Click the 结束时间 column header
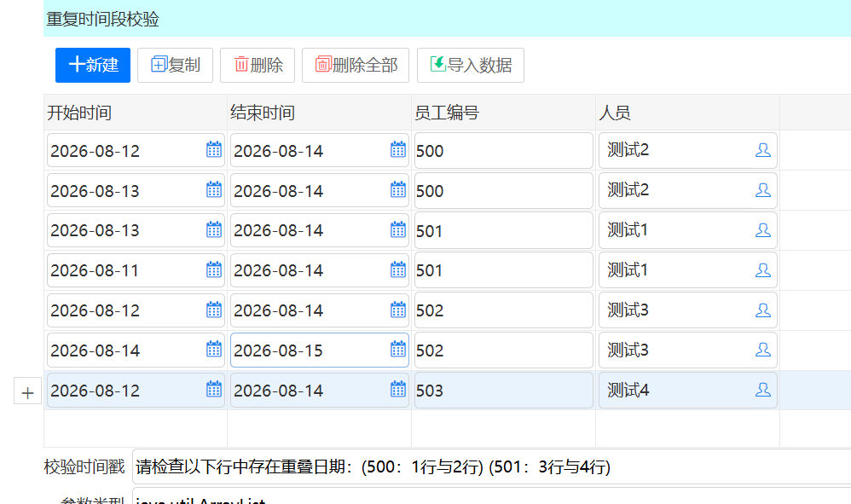The height and width of the screenshot is (504, 851). click(x=319, y=113)
